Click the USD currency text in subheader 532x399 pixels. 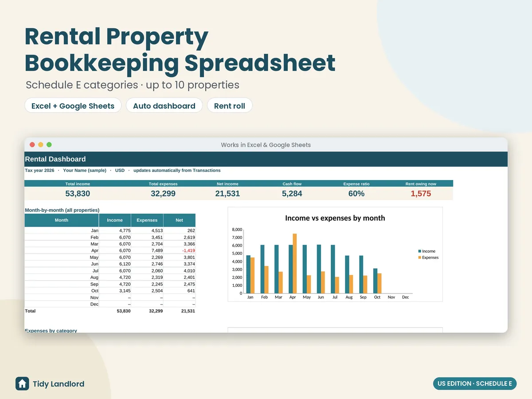coord(120,170)
